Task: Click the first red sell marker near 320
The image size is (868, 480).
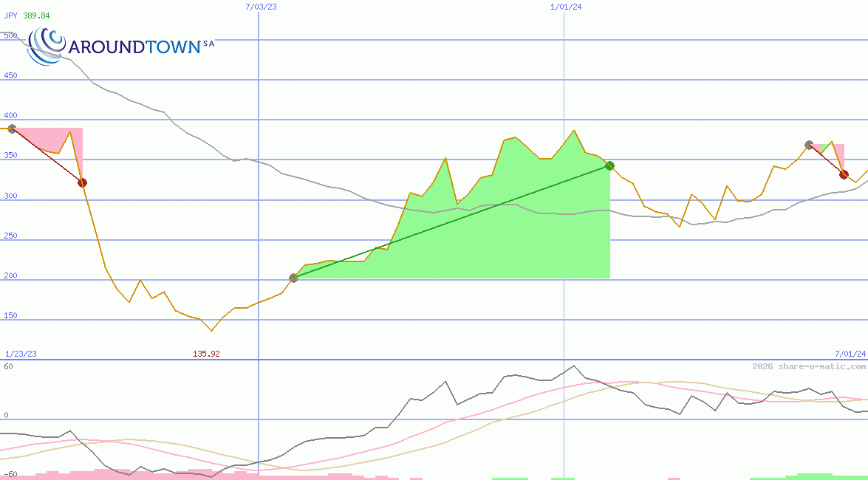Action: click(x=82, y=182)
